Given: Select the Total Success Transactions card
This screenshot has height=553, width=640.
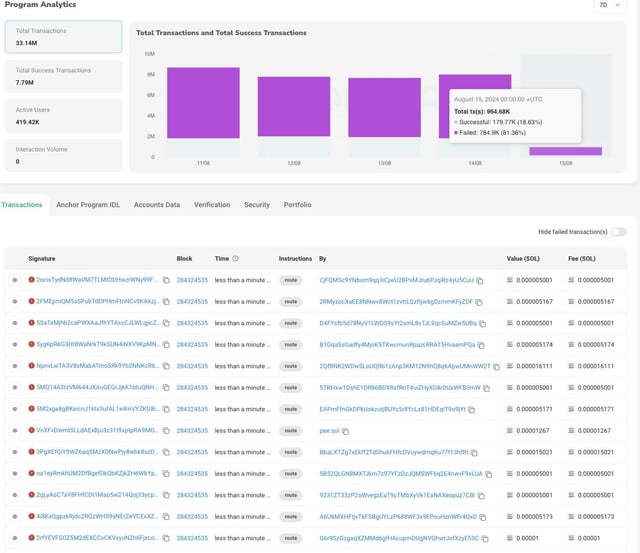Looking at the screenshot, I should coord(63,76).
